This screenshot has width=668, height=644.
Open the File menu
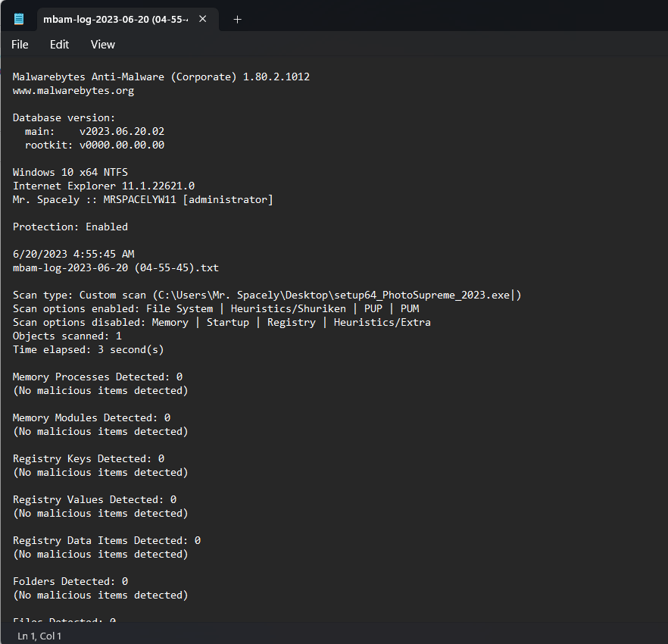pyautogui.click(x=20, y=45)
